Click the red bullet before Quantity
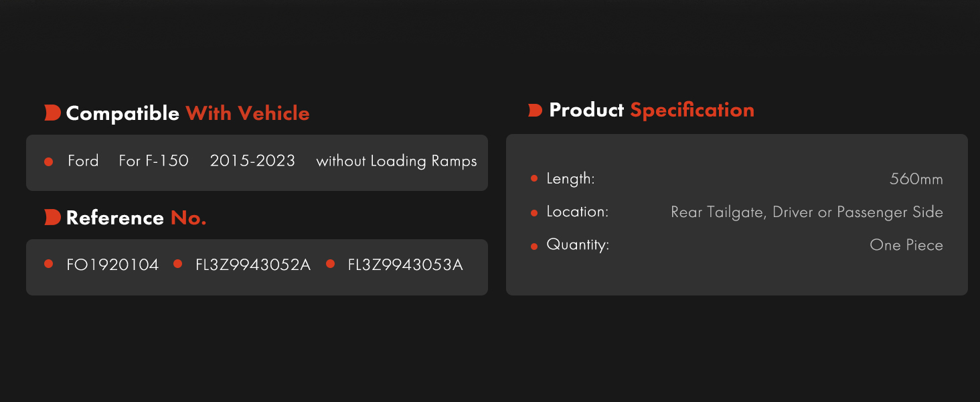This screenshot has height=402, width=980. (534, 246)
